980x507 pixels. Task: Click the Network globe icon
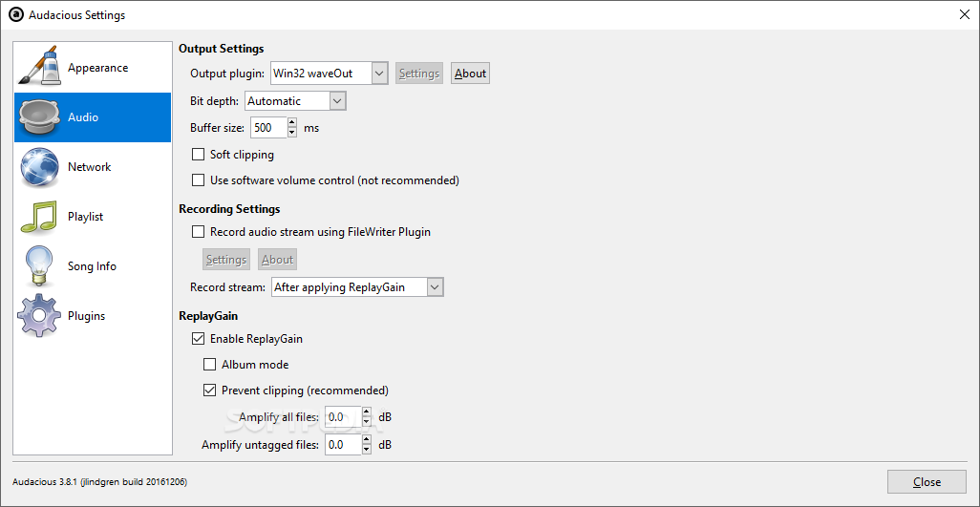click(40, 167)
